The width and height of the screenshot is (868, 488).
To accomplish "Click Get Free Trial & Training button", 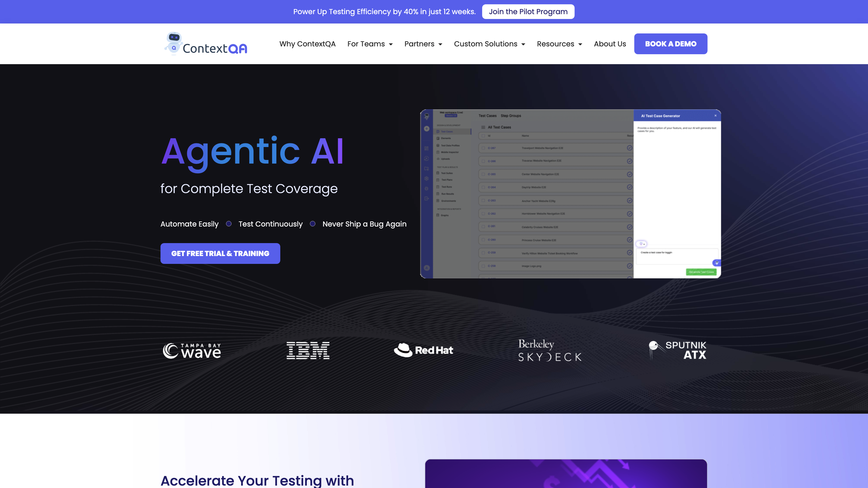I will [220, 253].
